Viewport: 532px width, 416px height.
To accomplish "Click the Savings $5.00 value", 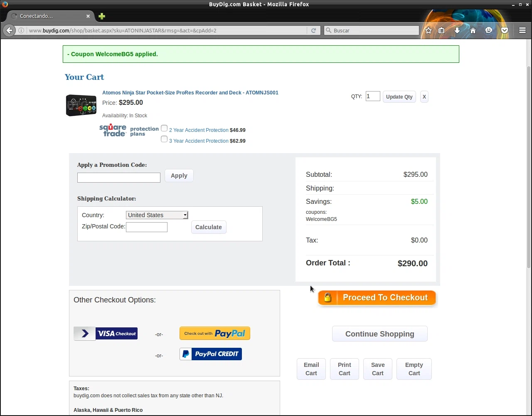I will click(419, 202).
